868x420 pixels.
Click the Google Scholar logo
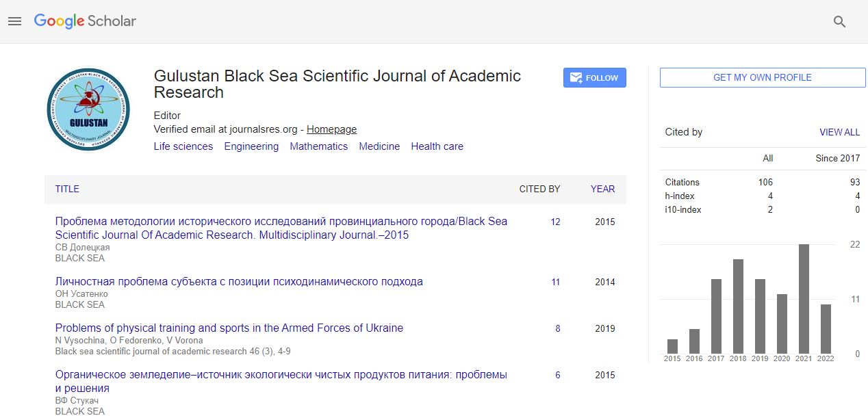pos(86,21)
